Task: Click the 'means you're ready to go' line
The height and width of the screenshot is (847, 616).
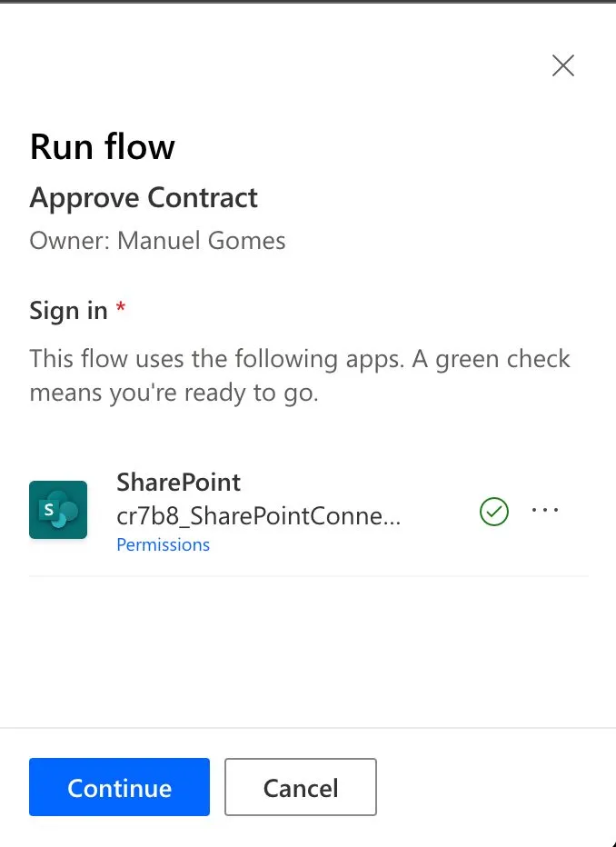Action: click(x=174, y=394)
